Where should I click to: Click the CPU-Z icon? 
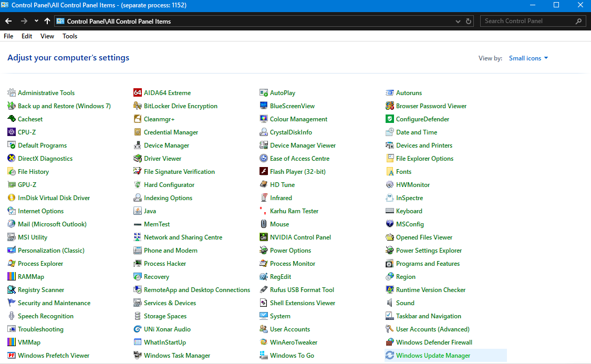click(x=12, y=132)
